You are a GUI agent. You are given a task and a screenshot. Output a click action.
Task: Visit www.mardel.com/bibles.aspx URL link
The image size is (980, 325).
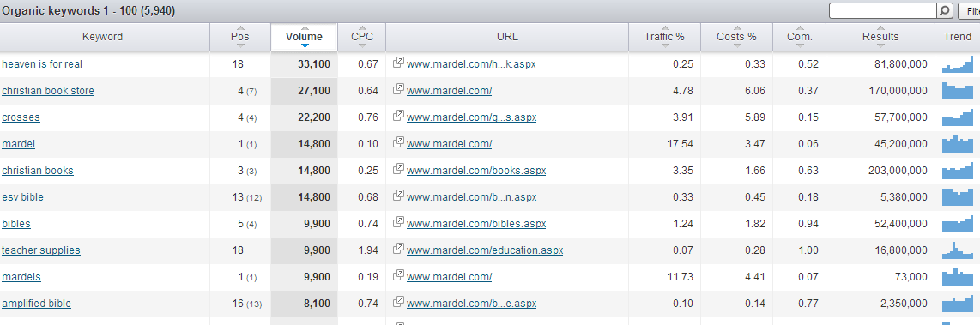[476, 223]
